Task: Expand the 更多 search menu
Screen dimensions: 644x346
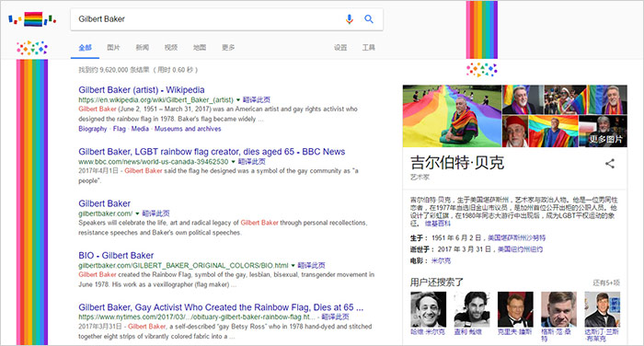Action: tap(228, 48)
